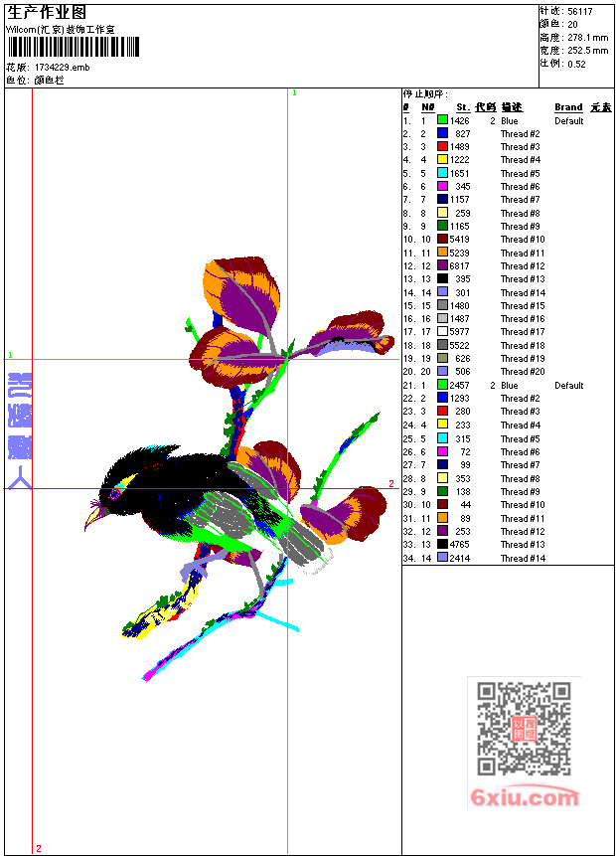This screenshot has width=616, height=856.
Task: Select the gray swatch beside 1480
Action: (x=442, y=305)
